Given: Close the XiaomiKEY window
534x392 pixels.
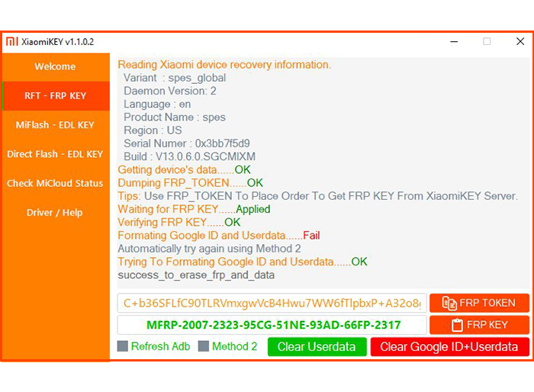Looking at the screenshot, I should pyautogui.click(x=520, y=41).
